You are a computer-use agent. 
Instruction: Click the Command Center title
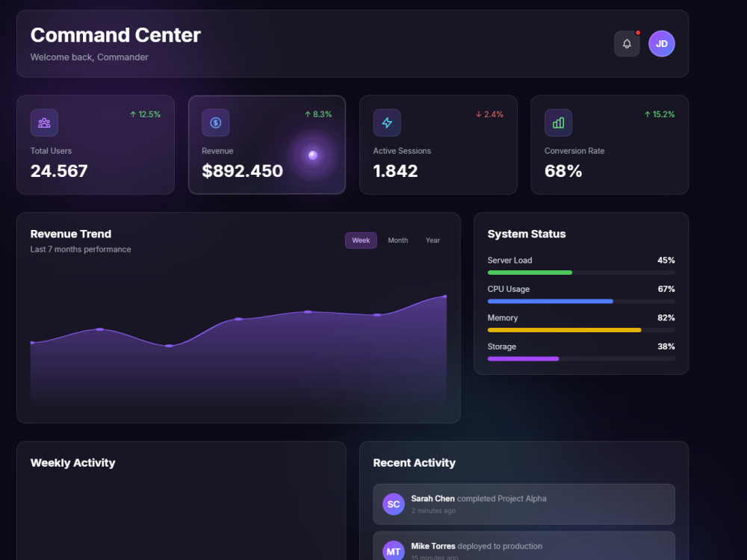tap(115, 35)
